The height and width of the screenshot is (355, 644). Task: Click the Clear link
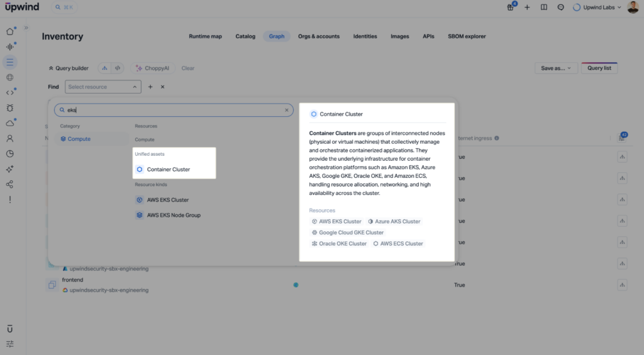[x=187, y=68]
